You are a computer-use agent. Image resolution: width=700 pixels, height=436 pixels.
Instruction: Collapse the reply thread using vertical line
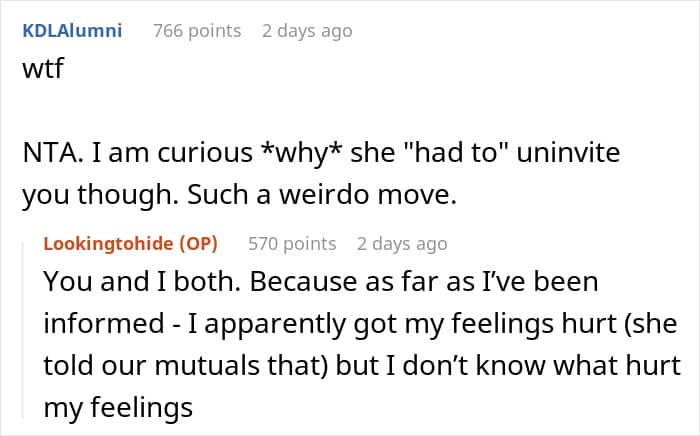pos(23,329)
